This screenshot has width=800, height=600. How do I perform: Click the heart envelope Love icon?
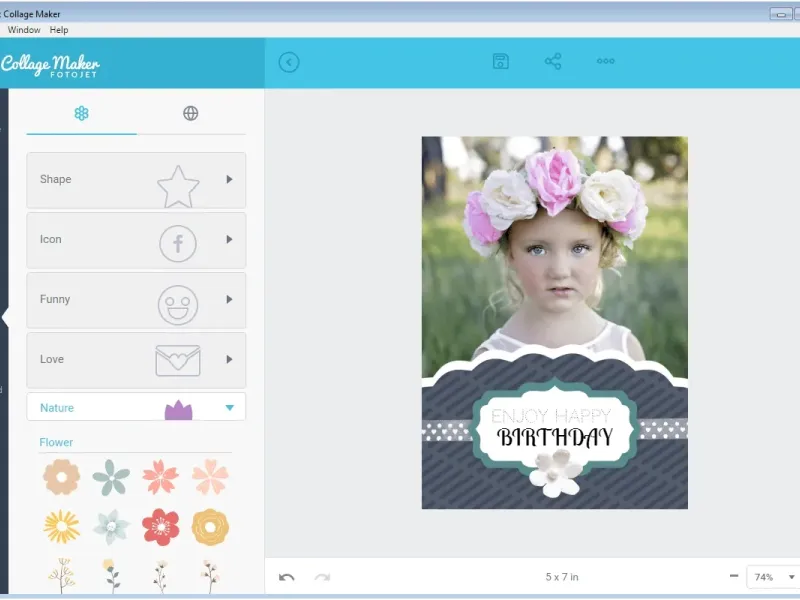coord(178,360)
